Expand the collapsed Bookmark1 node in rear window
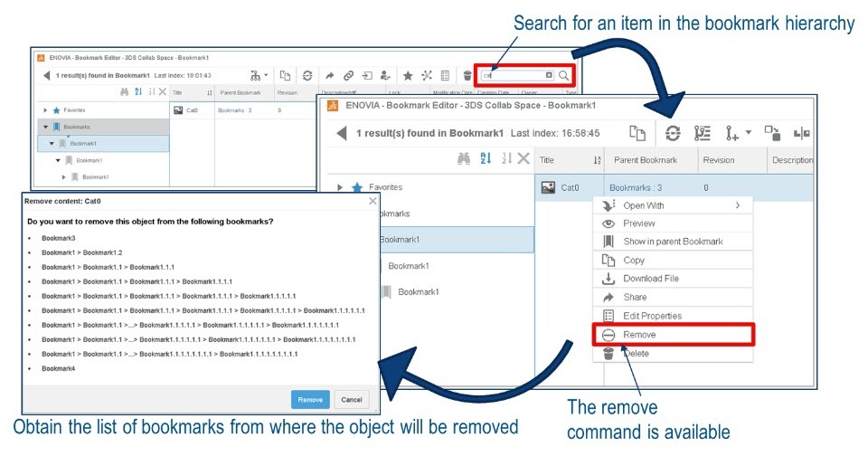The image size is (868, 456). click(x=63, y=177)
